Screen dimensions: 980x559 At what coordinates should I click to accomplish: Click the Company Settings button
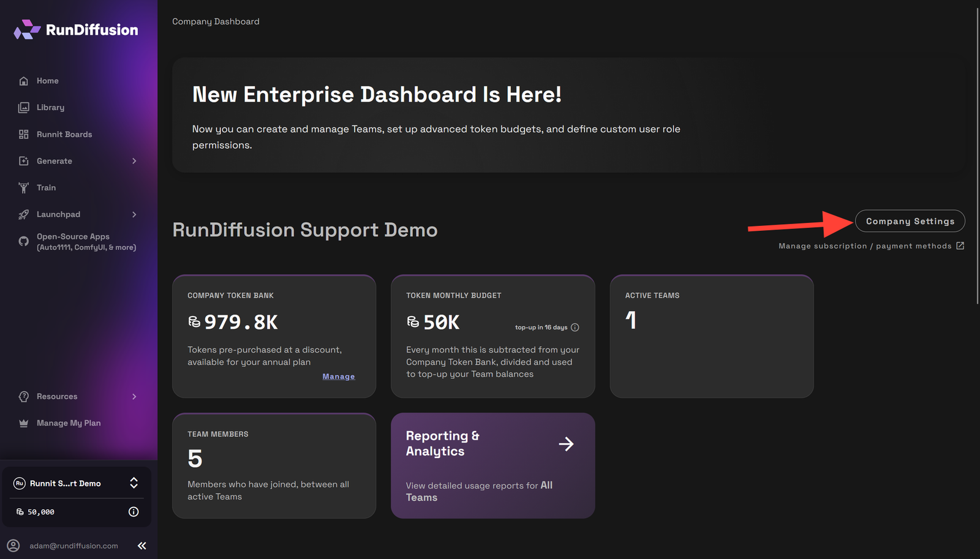[x=910, y=221]
